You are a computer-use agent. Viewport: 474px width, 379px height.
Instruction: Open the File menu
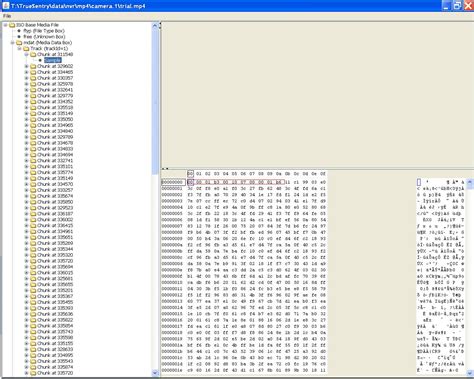[x=7, y=16]
